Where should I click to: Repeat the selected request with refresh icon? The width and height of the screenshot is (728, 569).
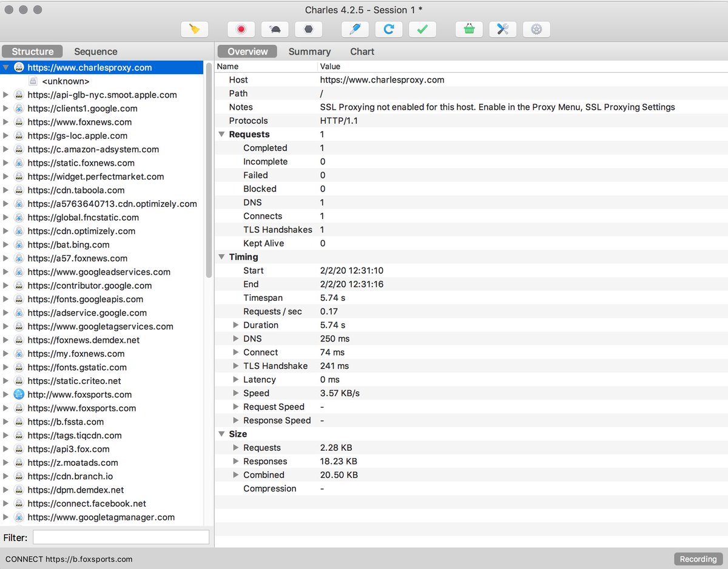point(389,29)
